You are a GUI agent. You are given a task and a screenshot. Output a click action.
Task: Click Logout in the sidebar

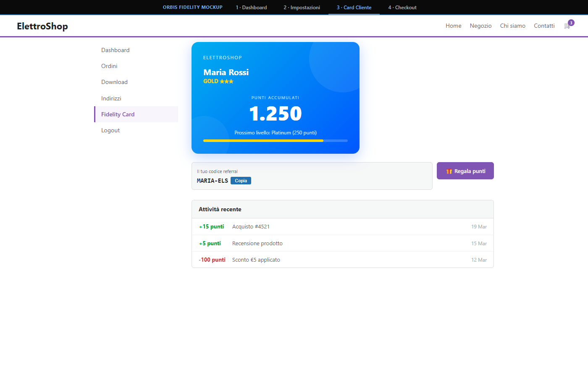[110, 131]
